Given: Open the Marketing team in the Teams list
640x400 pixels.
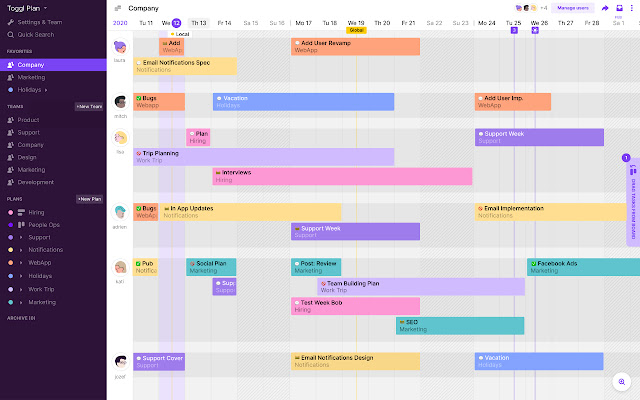Looking at the screenshot, I should (31, 170).
